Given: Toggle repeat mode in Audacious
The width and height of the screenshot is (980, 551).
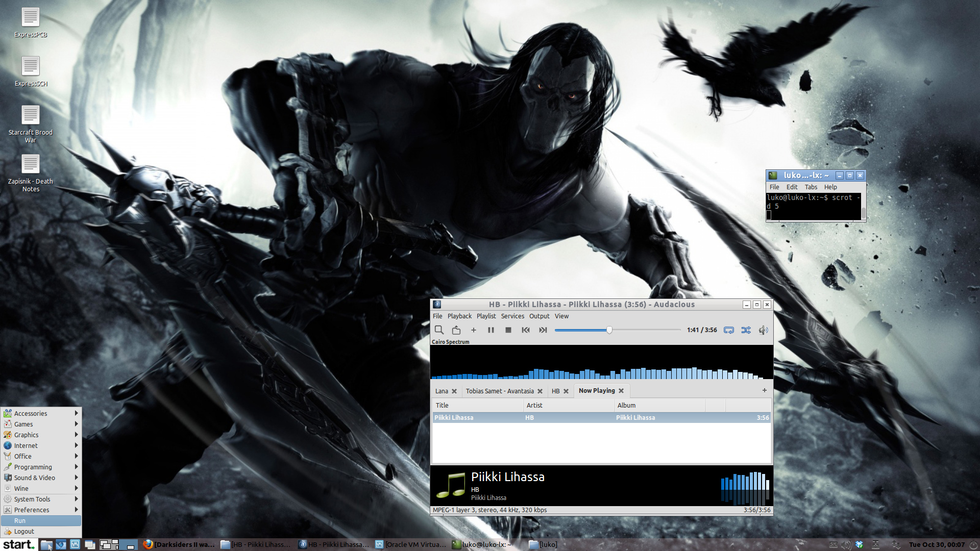Looking at the screenshot, I should point(729,330).
